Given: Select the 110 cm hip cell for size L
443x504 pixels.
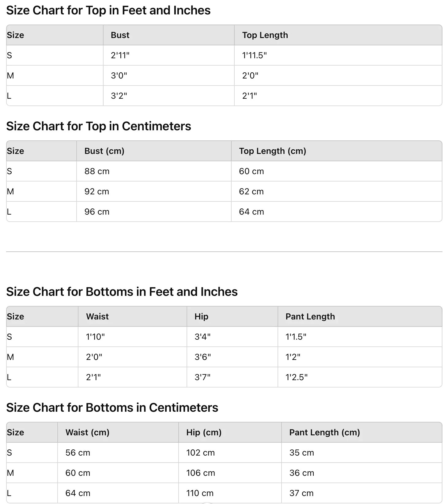Looking at the screenshot, I should (230, 493).
